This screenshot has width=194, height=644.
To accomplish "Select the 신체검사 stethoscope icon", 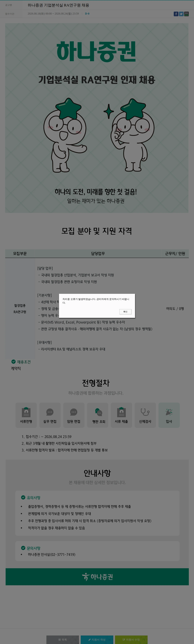I will 145,412.
